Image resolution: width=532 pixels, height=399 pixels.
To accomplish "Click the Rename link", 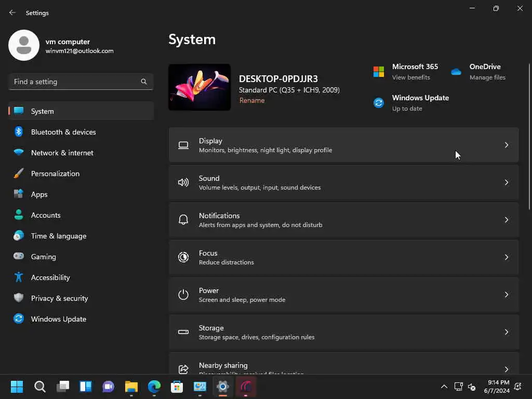I will click(252, 100).
